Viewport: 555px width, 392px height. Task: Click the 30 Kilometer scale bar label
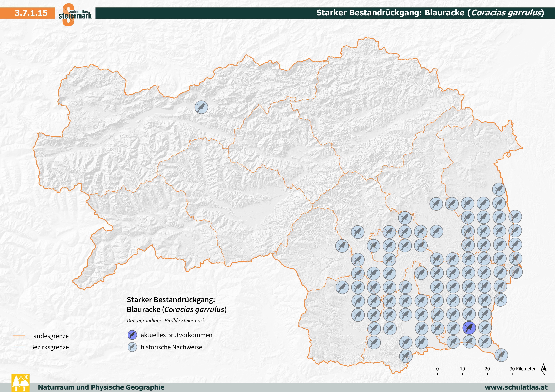point(522,369)
